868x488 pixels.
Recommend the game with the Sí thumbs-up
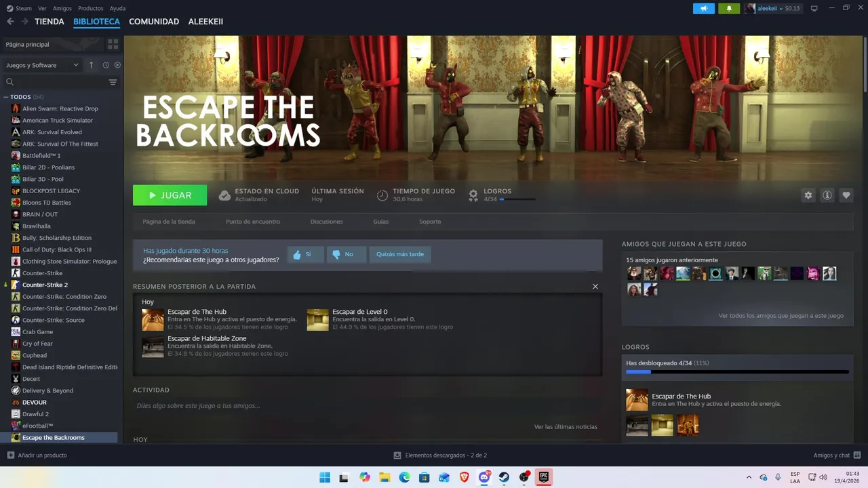click(305, 254)
